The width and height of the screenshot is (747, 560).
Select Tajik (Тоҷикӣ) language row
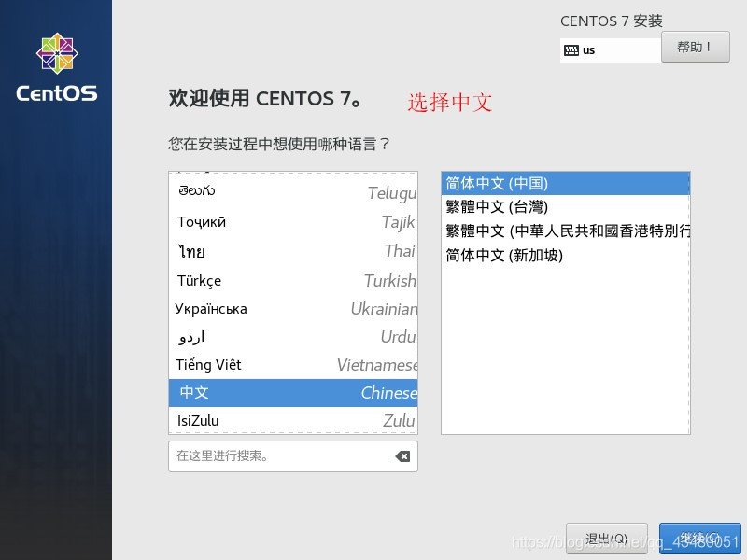coord(293,221)
